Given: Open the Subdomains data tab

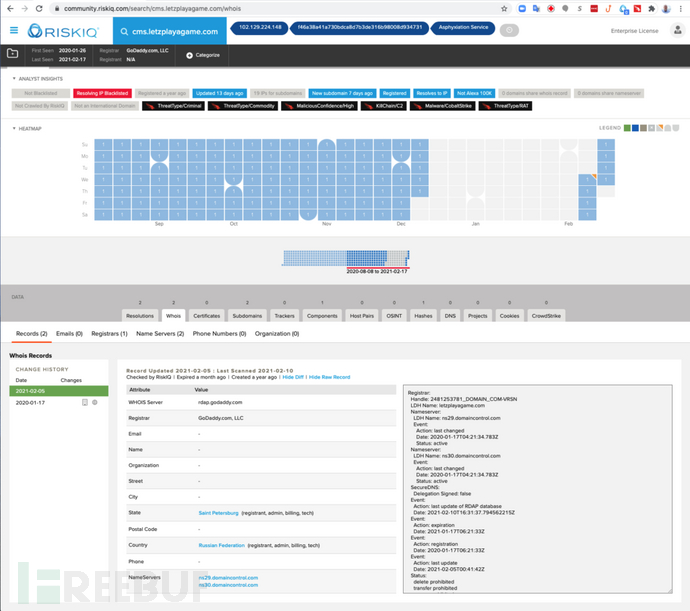Looking at the screenshot, I should tap(247, 316).
